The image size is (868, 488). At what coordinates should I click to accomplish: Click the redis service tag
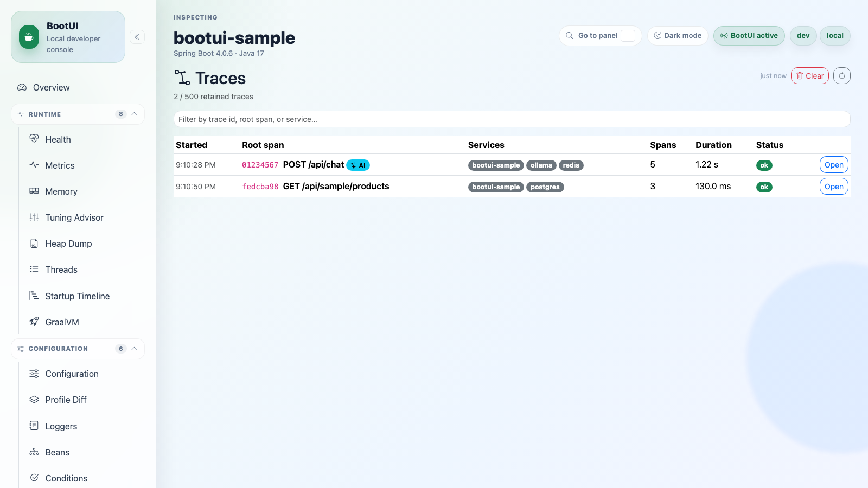[x=571, y=165]
